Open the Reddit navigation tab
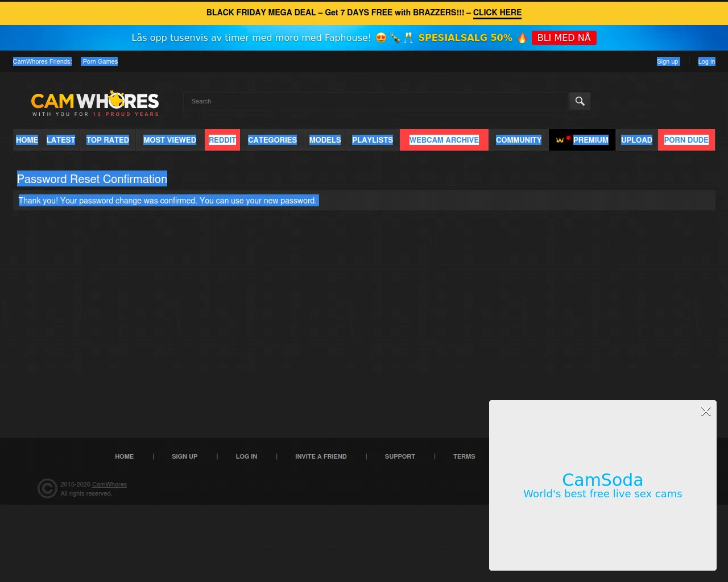 (222, 140)
